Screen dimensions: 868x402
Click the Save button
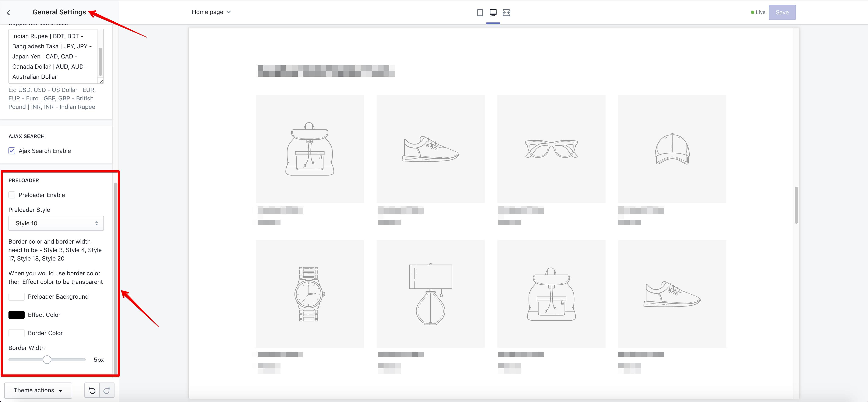(782, 12)
